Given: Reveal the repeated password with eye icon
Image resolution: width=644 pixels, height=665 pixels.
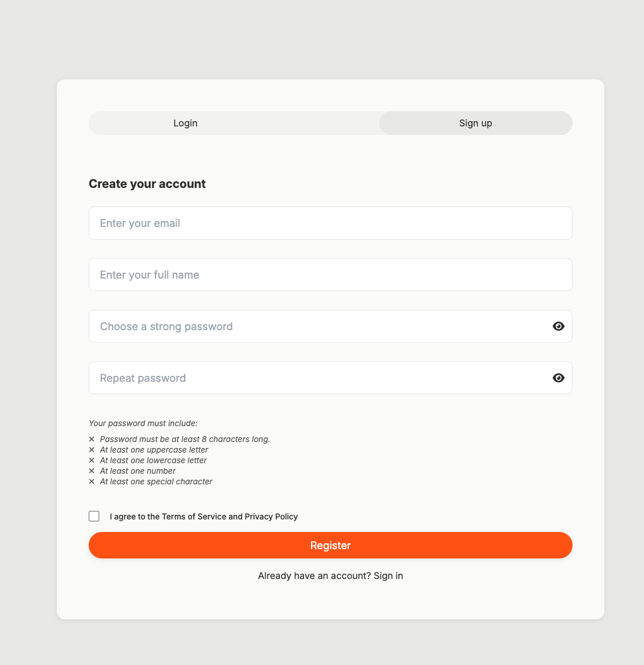Looking at the screenshot, I should click(x=559, y=378).
